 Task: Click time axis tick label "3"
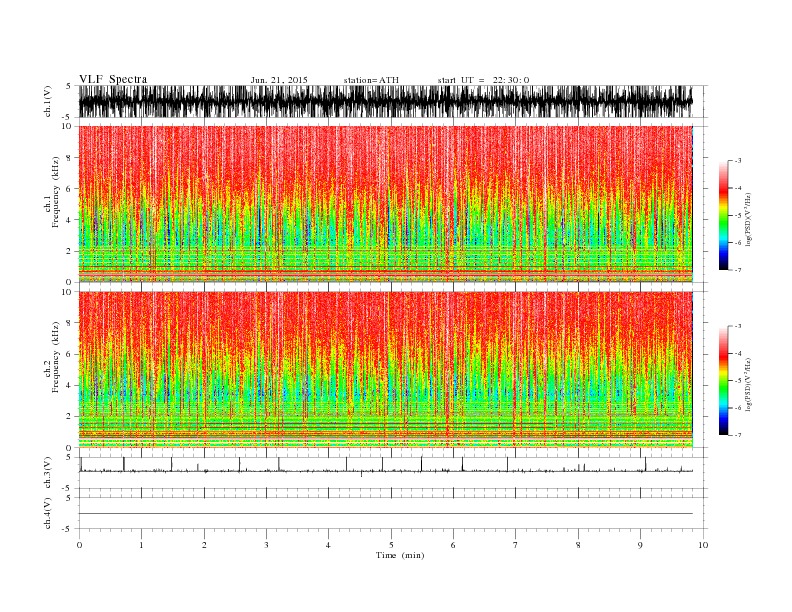(x=266, y=545)
